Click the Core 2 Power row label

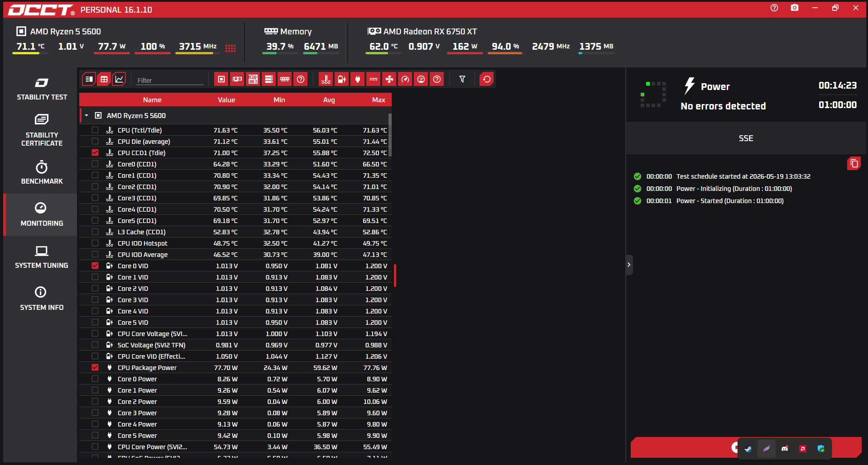click(137, 401)
